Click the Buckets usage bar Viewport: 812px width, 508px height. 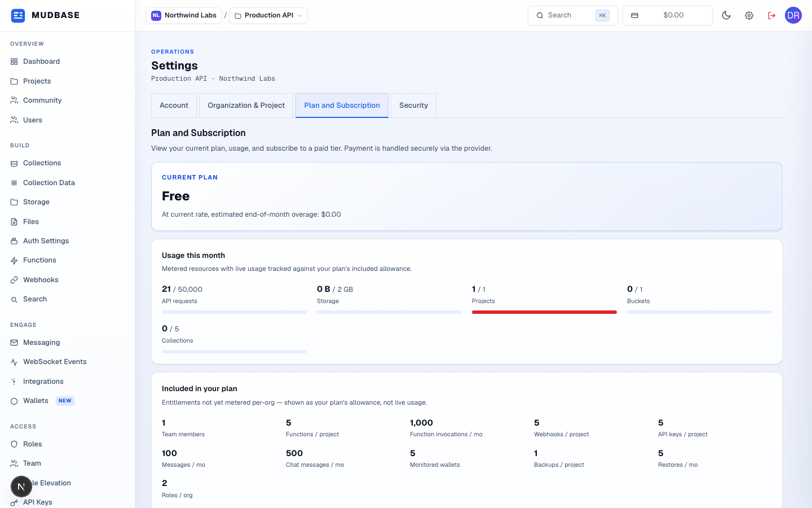pos(699,312)
